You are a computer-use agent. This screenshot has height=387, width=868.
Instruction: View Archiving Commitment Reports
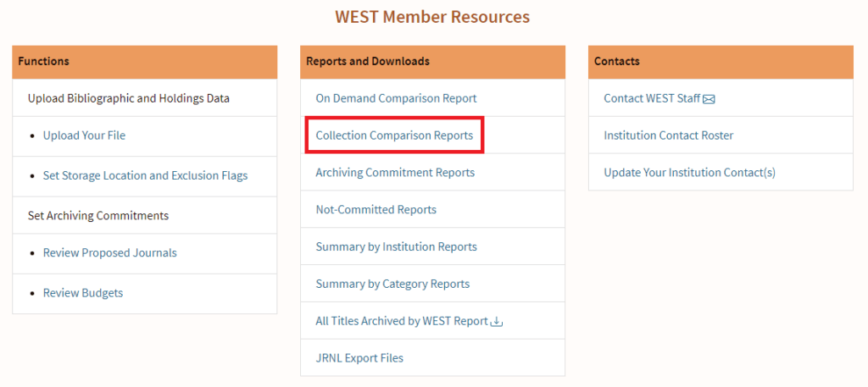[395, 173]
